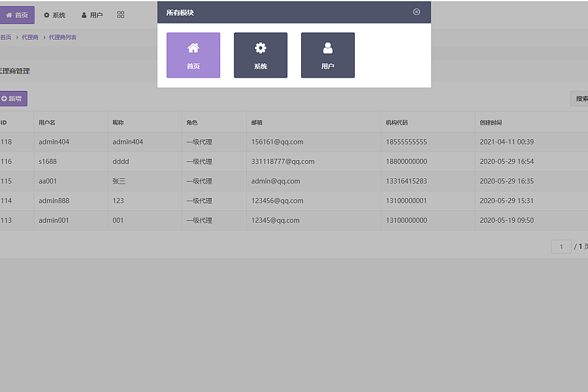Screen dimensions: 588x392
Task: Select the 用户 tab in top navigation
Action: click(92, 15)
